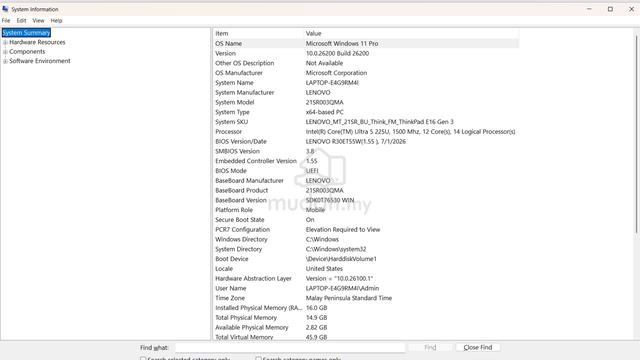640x360 pixels.
Task: Select the System Name row label
Action: pos(234,82)
